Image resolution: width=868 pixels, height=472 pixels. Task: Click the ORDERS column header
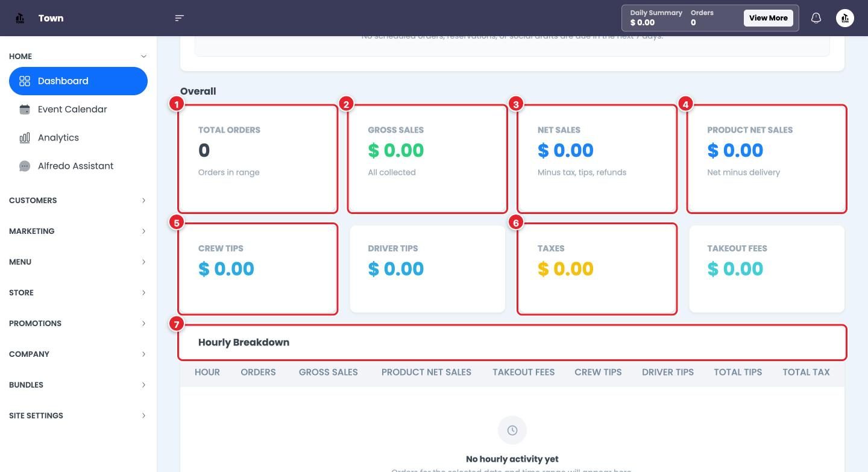[x=258, y=372]
